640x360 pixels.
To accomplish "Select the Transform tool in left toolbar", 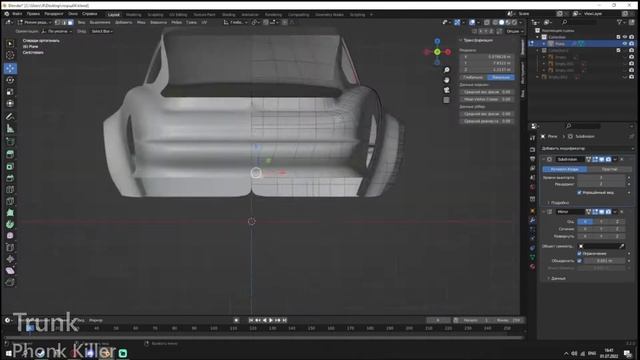I will 10,104.
